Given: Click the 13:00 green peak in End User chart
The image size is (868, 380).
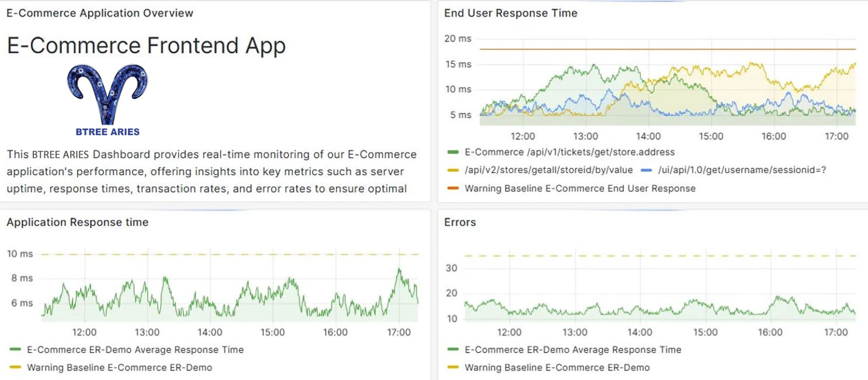Looking at the screenshot, I should point(593,65).
